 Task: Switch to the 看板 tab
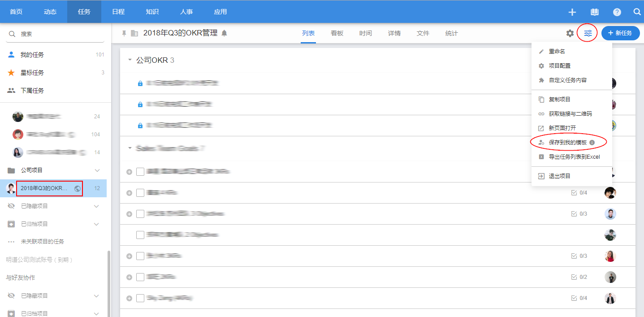pos(337,33)
